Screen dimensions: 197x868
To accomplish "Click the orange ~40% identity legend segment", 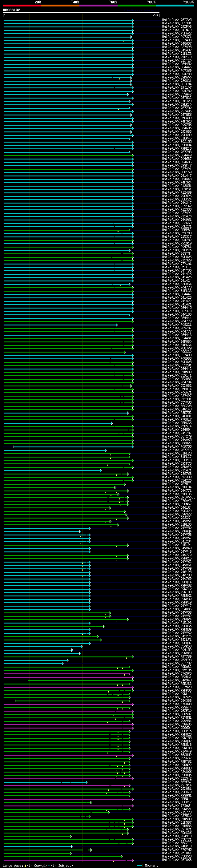I will pyautogui.click(x=60, y=6).
